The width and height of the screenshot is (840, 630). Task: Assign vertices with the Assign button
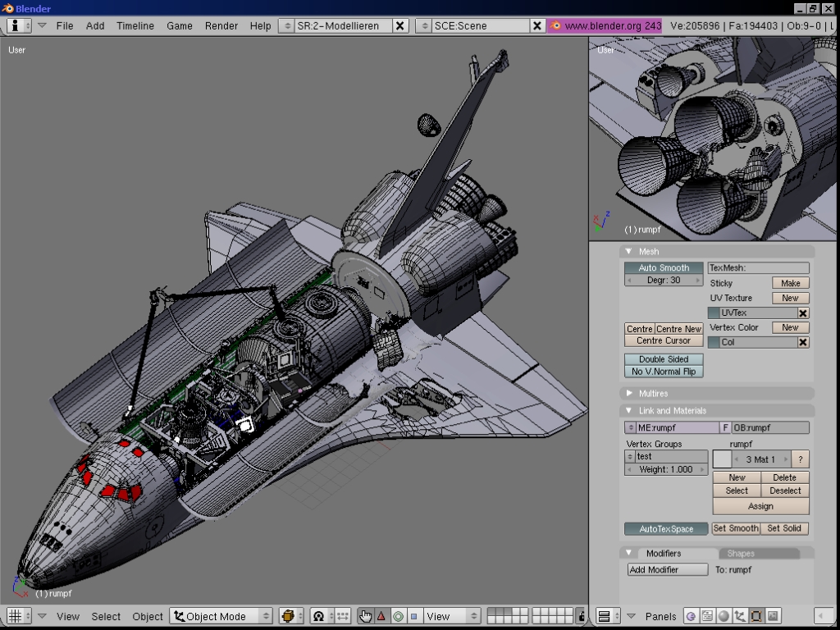point(760,506)
